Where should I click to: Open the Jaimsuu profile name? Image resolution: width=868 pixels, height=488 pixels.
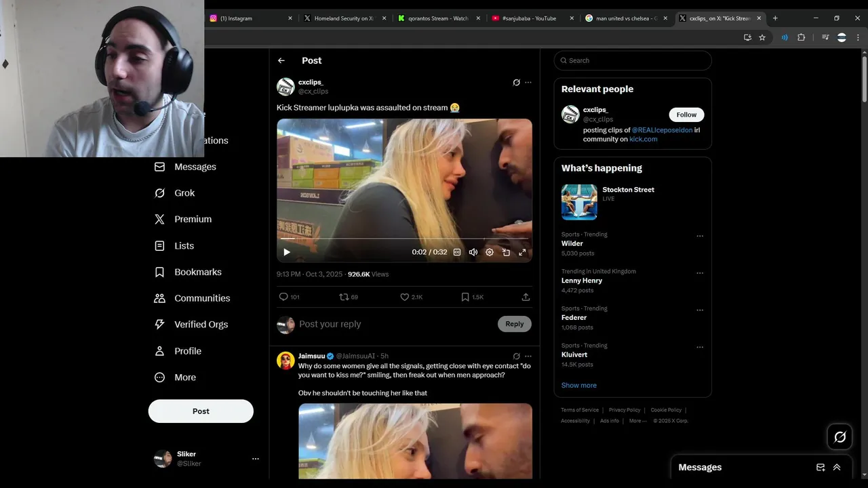point(311,356)
